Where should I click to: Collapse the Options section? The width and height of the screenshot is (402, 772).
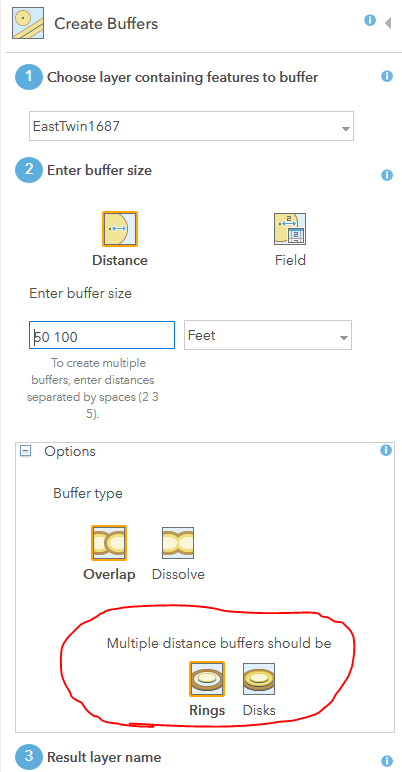25,451
